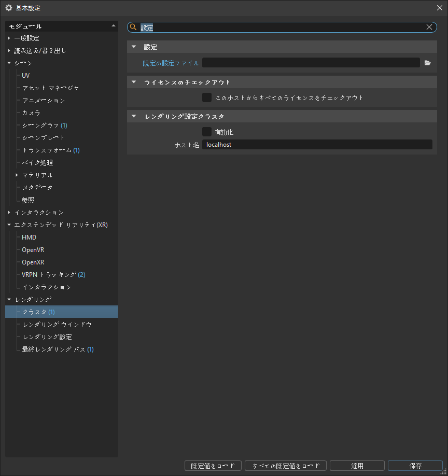448x476 pixels.
Task: Click すべての既定値をロード button
Action: tap(285, 466)
